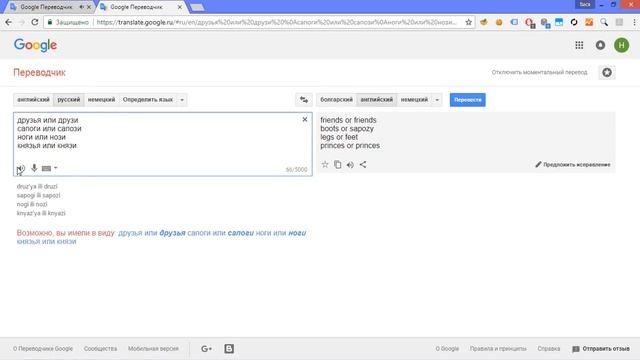Click translated line boots or sapozy
Screen dimensions: 640x360
(x=347, y=129)
